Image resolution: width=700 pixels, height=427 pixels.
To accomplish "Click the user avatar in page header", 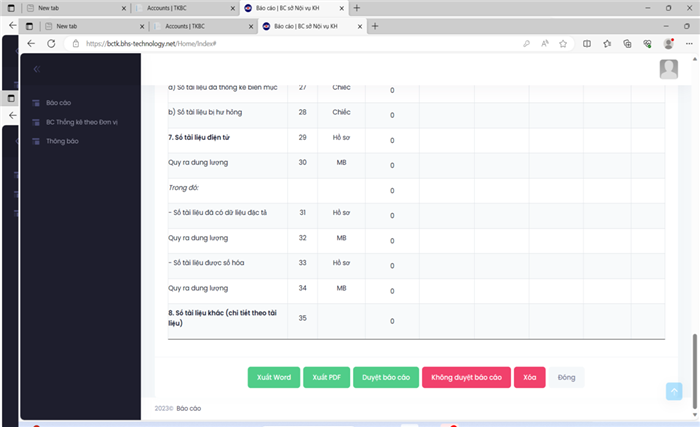I will pos(669,69).
